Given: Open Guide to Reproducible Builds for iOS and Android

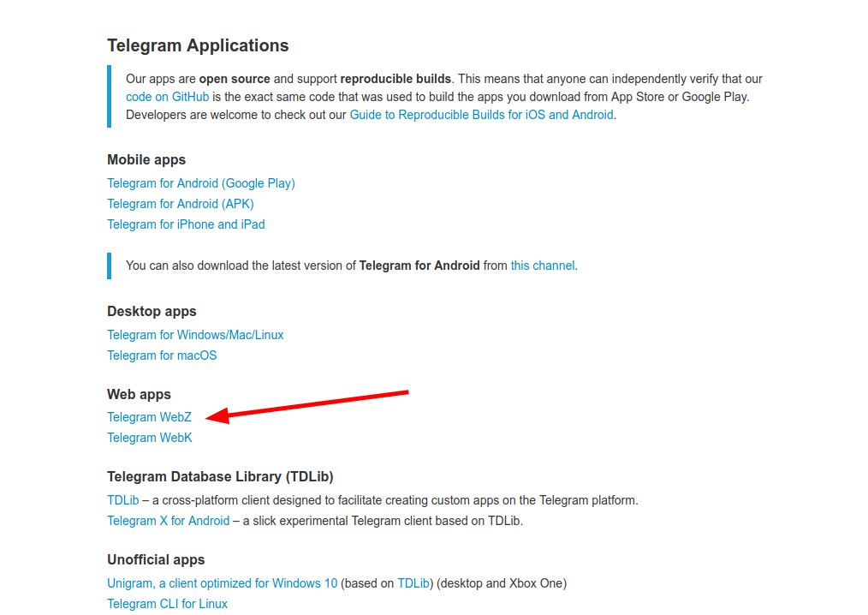Looking at the screenshot, I should point(482,115).
